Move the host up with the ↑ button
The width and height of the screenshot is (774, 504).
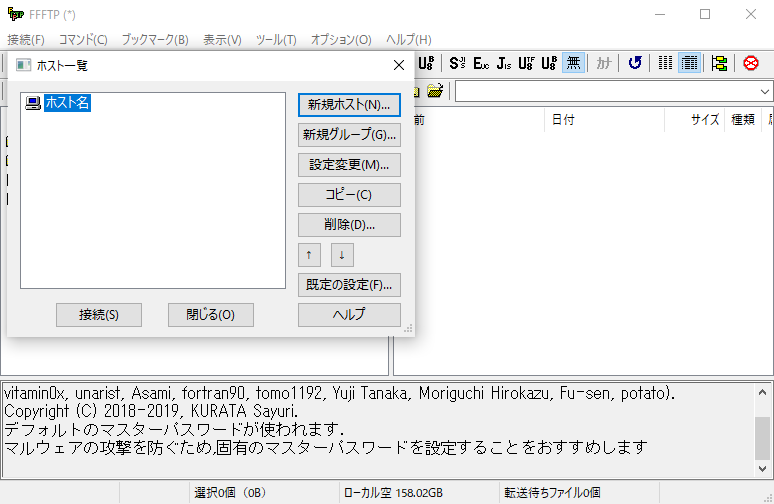point(309,255)
